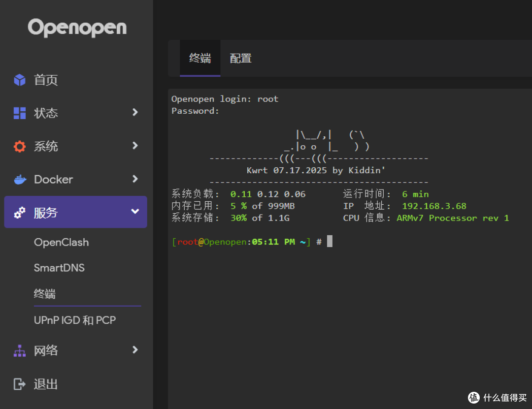Click the 状态 dashboard grid icon
This screenshot has height=409, width=532.
point(20,113)
